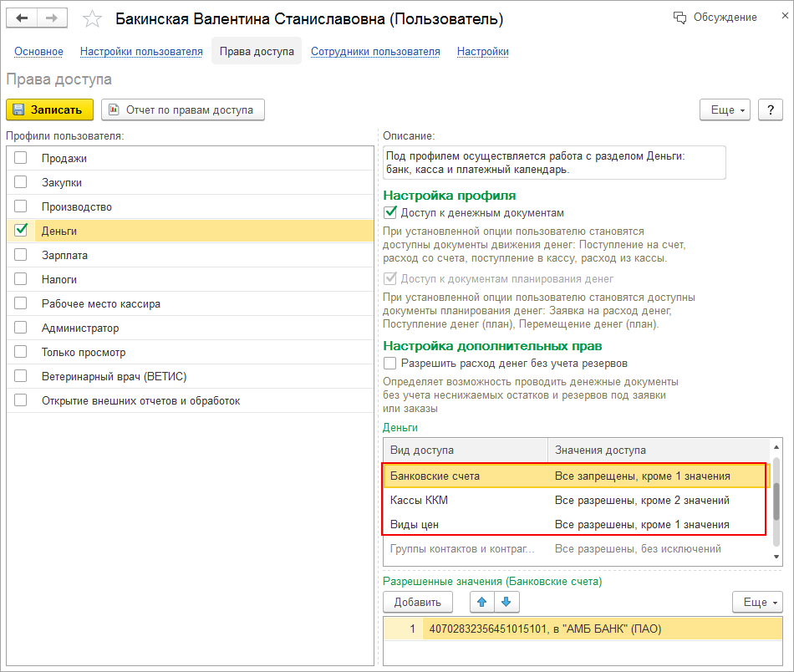
Task: Open the Обсуждение discussion panel
Action: [715, 18]
